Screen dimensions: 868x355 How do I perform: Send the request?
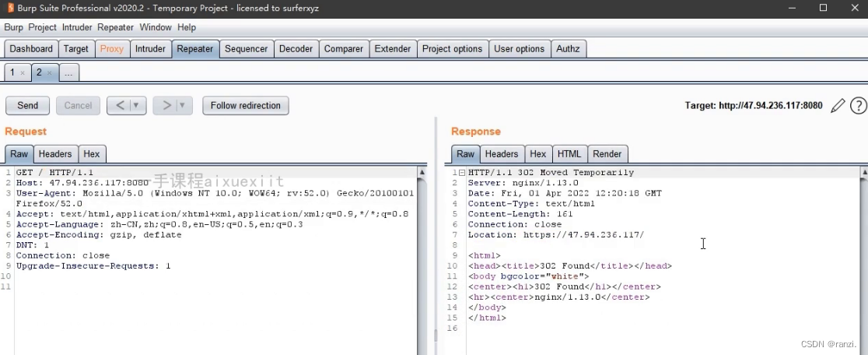click(28, 105)
